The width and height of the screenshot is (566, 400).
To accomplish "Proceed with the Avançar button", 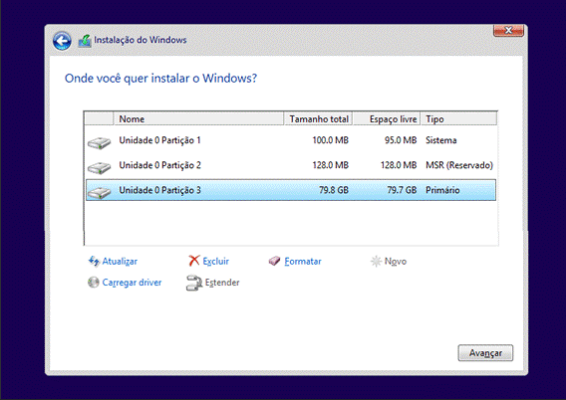I will click(x=486, y=353).
